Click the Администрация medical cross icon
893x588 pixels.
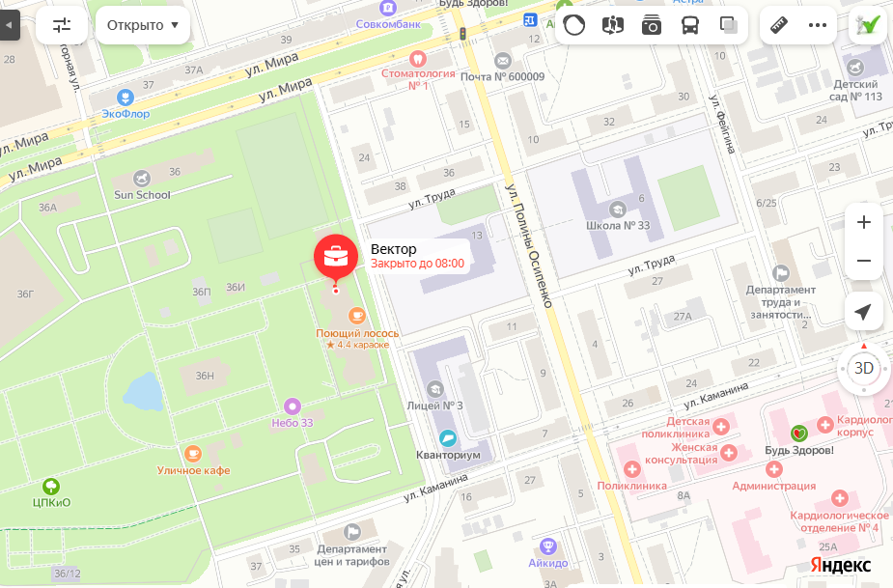click(774, 469)
